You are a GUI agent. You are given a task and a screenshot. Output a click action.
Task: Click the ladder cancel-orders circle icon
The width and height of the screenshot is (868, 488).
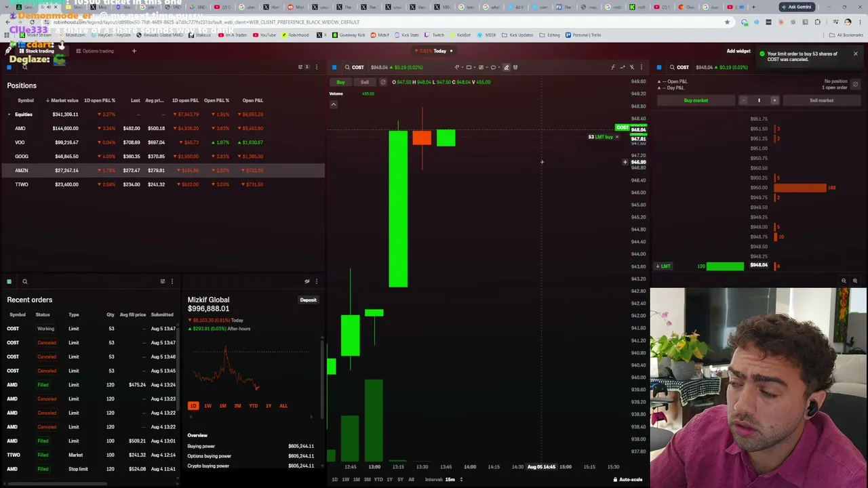click(855, 85)
